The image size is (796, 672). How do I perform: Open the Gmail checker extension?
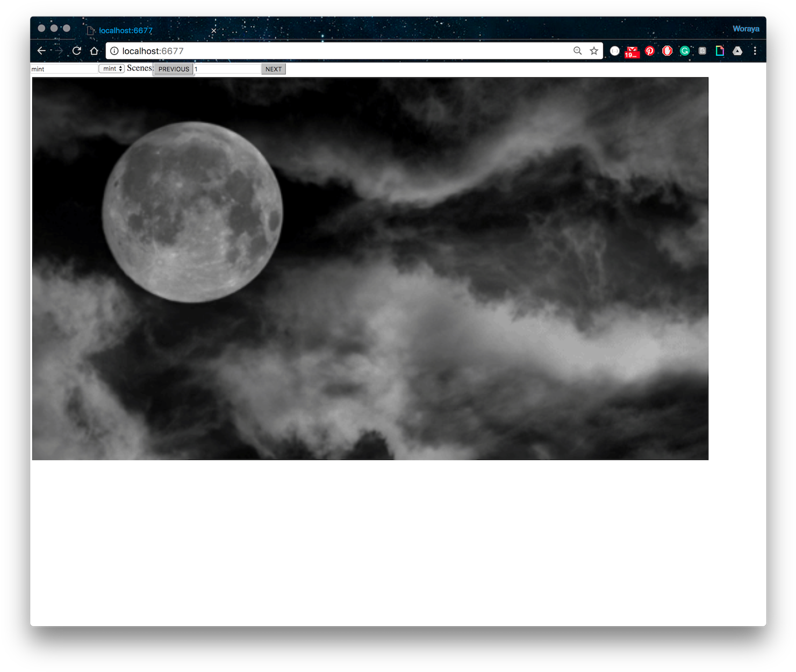(632, 51)
